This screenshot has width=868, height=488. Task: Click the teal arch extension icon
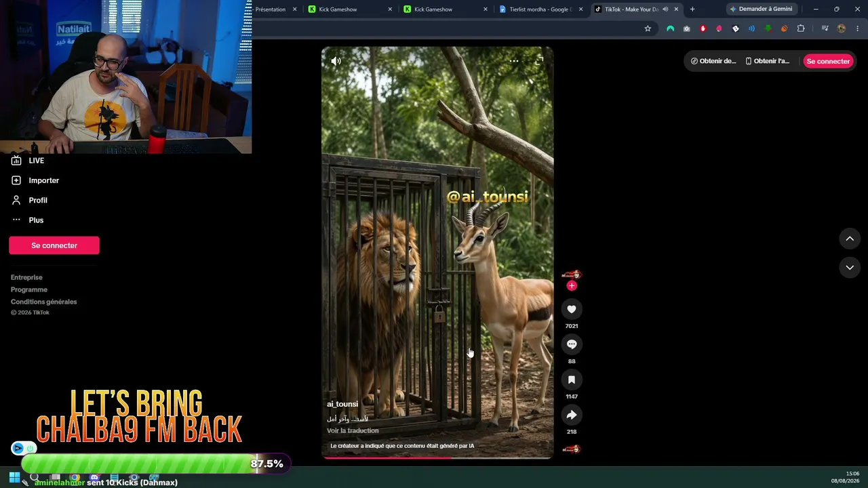pos(670,28)
